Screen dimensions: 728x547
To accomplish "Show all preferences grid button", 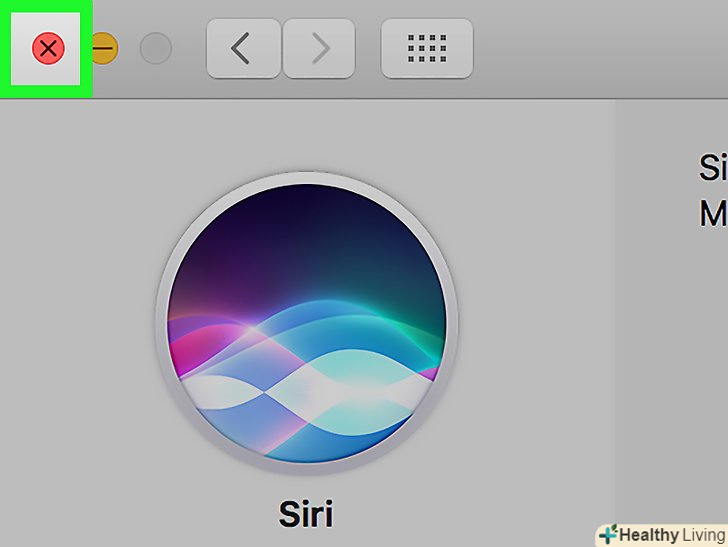I will (427, 48).
